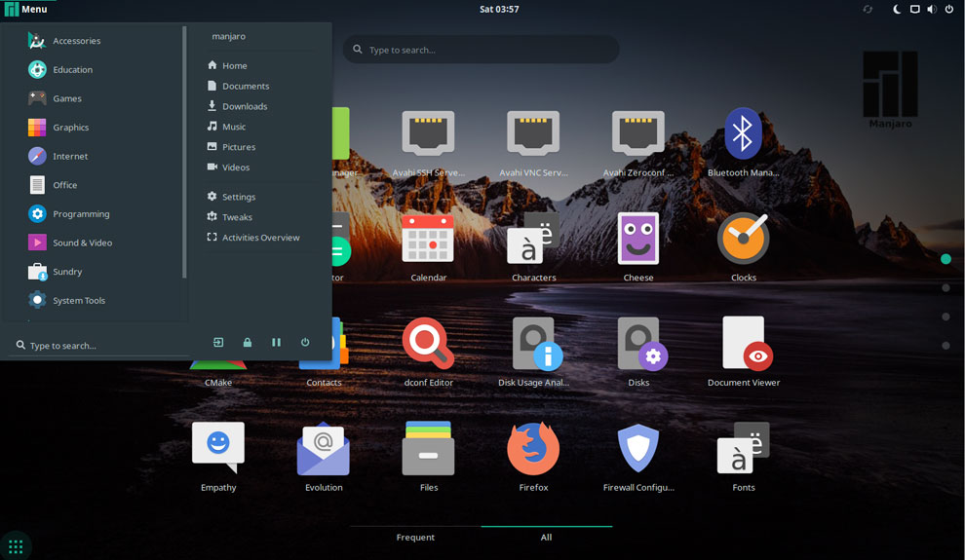Launch Evolution mail client
The width and height of the screenshot is (965, 560).
click(324, 458)
